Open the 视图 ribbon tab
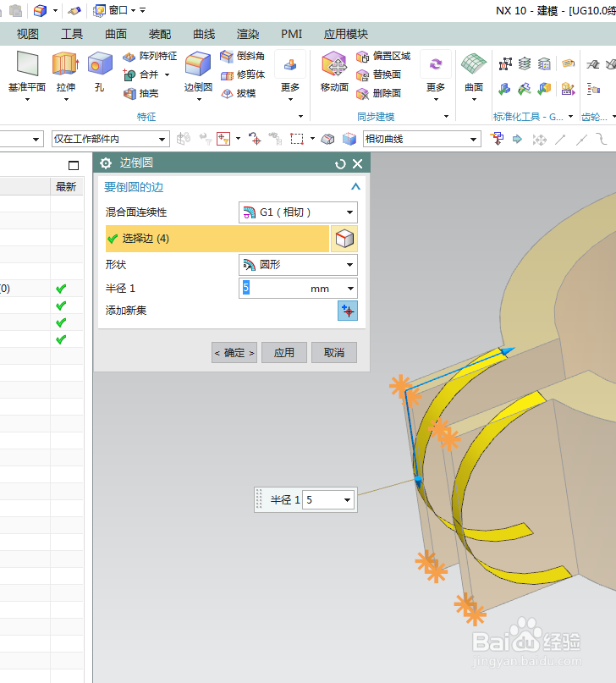Screen dimensions: 616x683 pos(27,34)
